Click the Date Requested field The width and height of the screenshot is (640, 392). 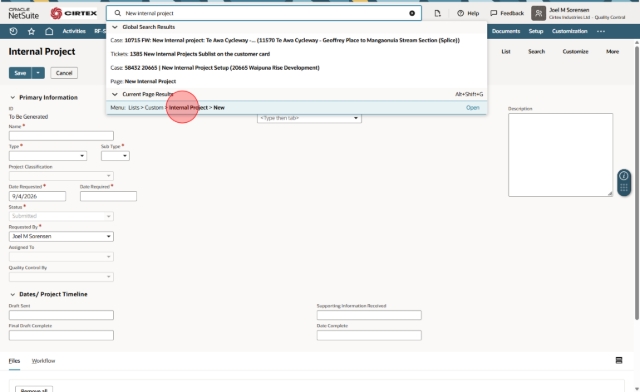[37, 196]
